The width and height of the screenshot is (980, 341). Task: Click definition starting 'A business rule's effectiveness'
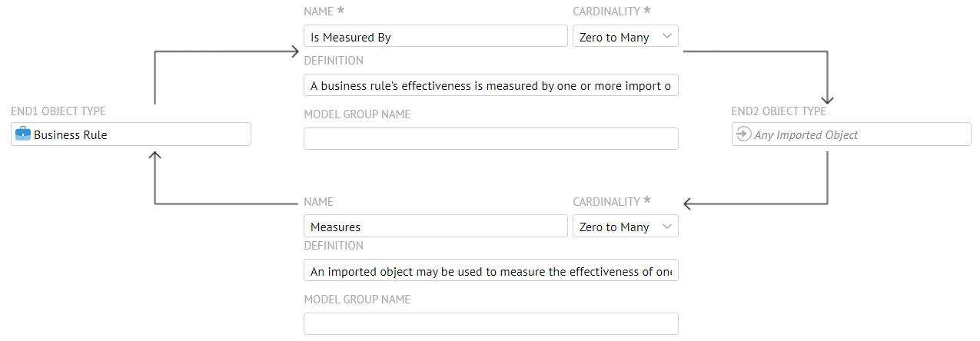point(490,85)
